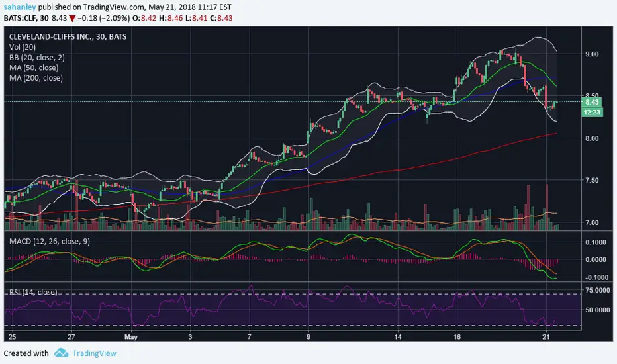Open the sahanley author profile link

(x=20, y=7)
